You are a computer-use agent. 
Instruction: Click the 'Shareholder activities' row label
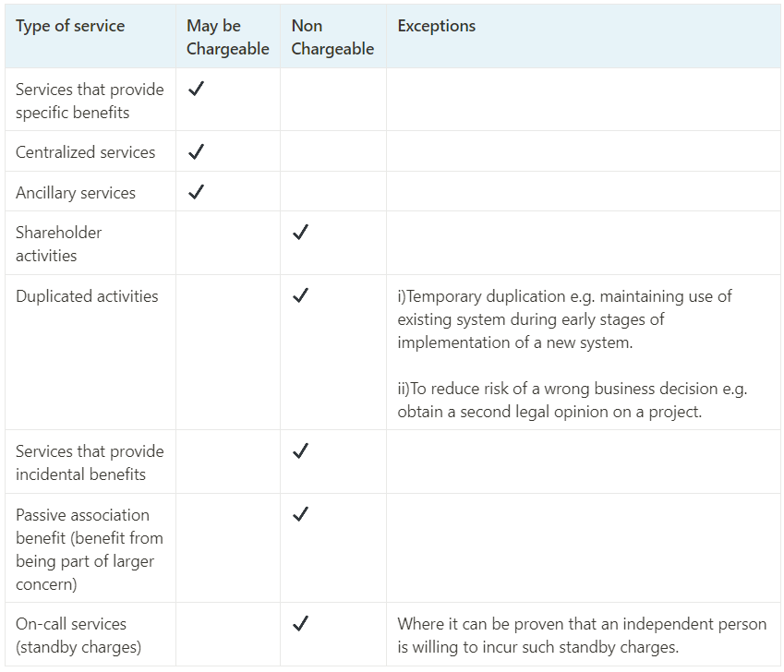(58, 244)
